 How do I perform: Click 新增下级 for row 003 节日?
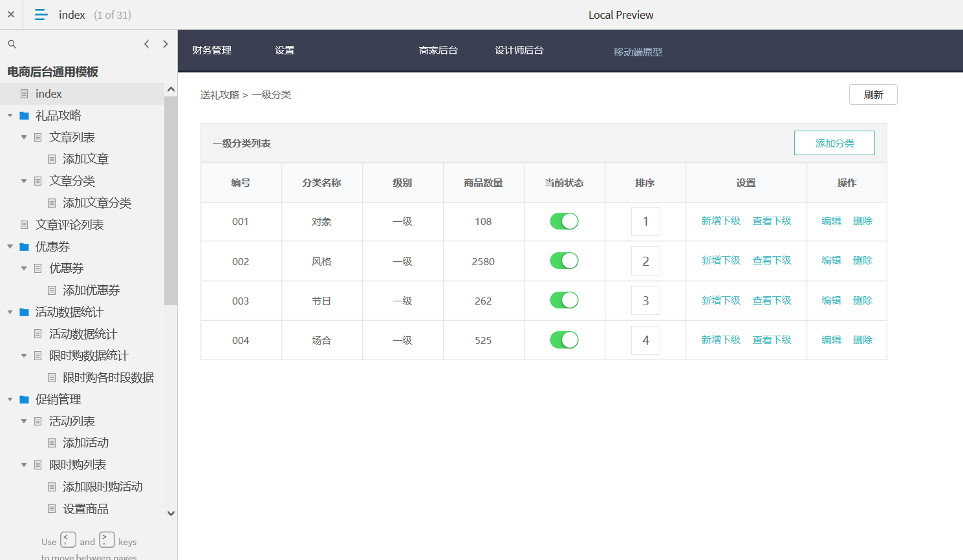point(720,301)
